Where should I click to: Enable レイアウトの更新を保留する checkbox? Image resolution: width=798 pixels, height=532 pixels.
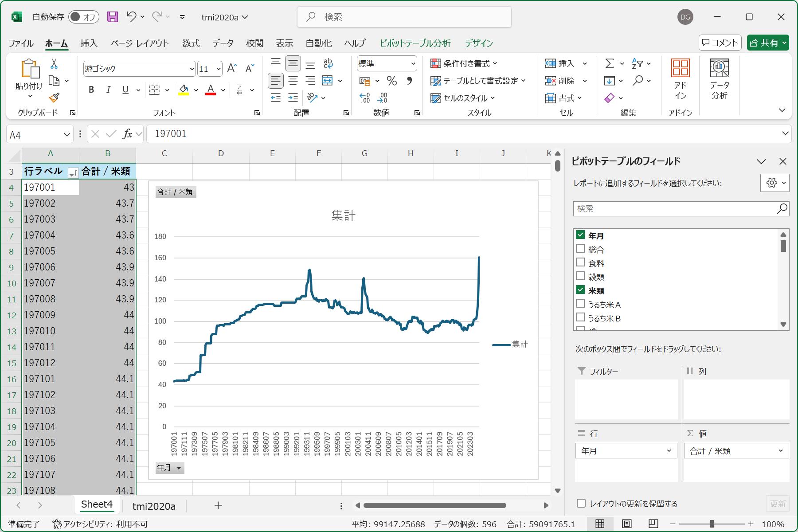point(581,503)
